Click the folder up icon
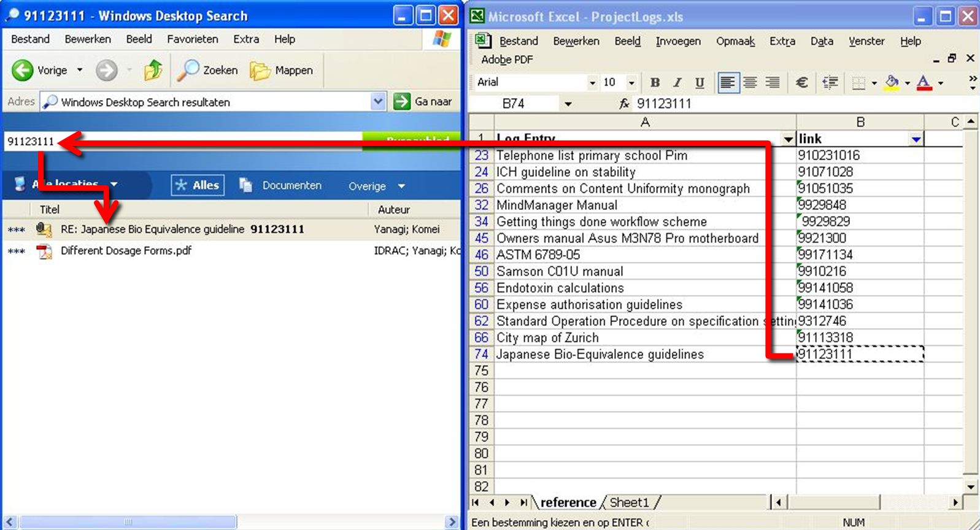Image resolution: width=980 pixels, height=530 pixels. pos(153,71)
